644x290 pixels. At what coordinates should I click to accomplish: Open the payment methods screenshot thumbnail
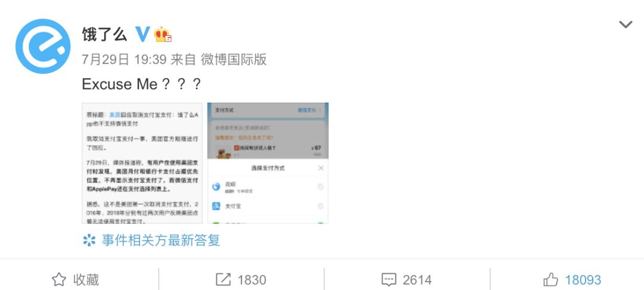[268, 163]
